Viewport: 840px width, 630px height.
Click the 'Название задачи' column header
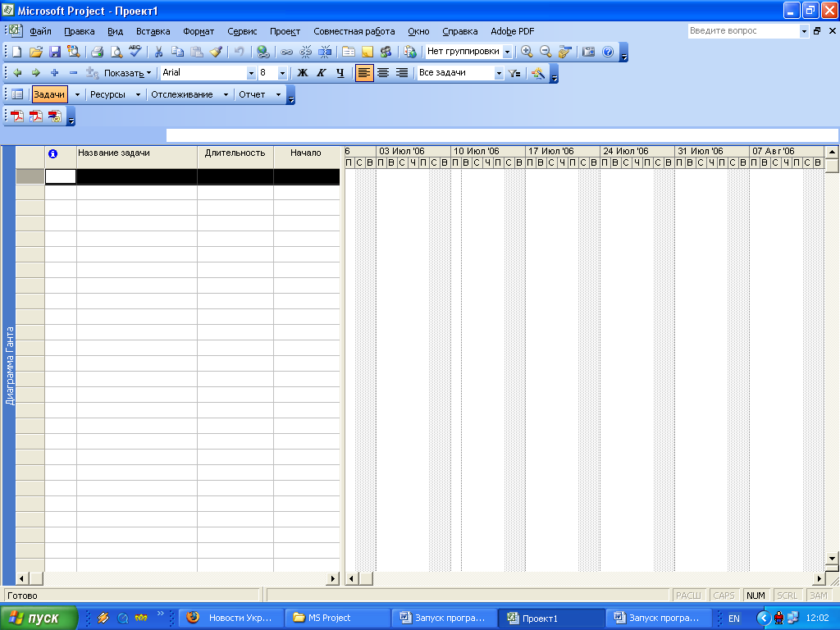(137, 157)
